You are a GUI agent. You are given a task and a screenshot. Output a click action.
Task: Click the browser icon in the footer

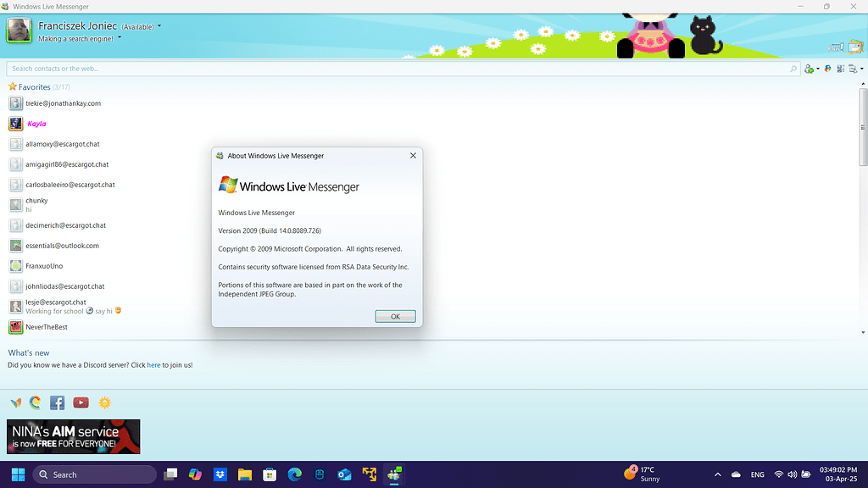click(x=35, y=402)
